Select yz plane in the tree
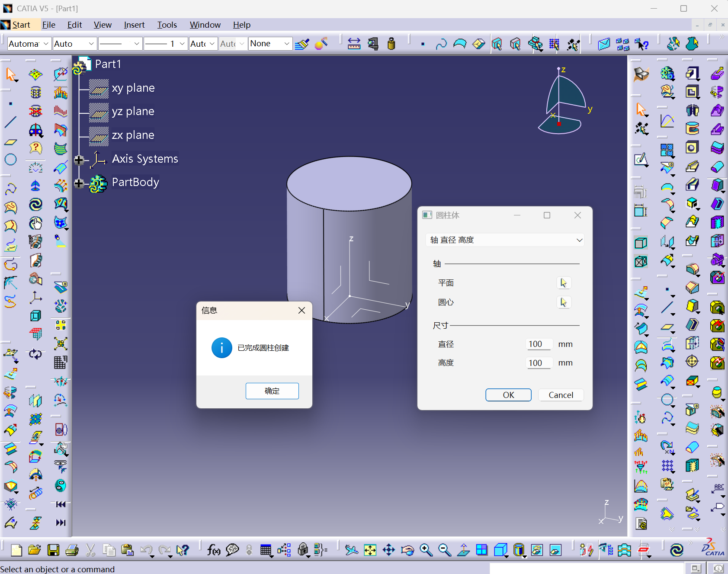Screen dimensions: 728x574 (133, 112)
